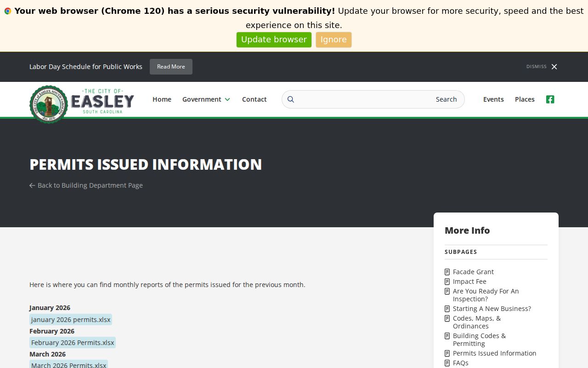This screenshot has width=588, height=368.
Task: Click the Impact Fee subpage link
Action: [x=469, y=282]
